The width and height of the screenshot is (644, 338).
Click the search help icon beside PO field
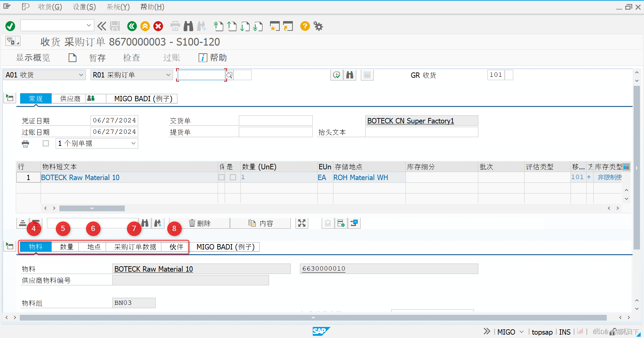tap(229, 75)
